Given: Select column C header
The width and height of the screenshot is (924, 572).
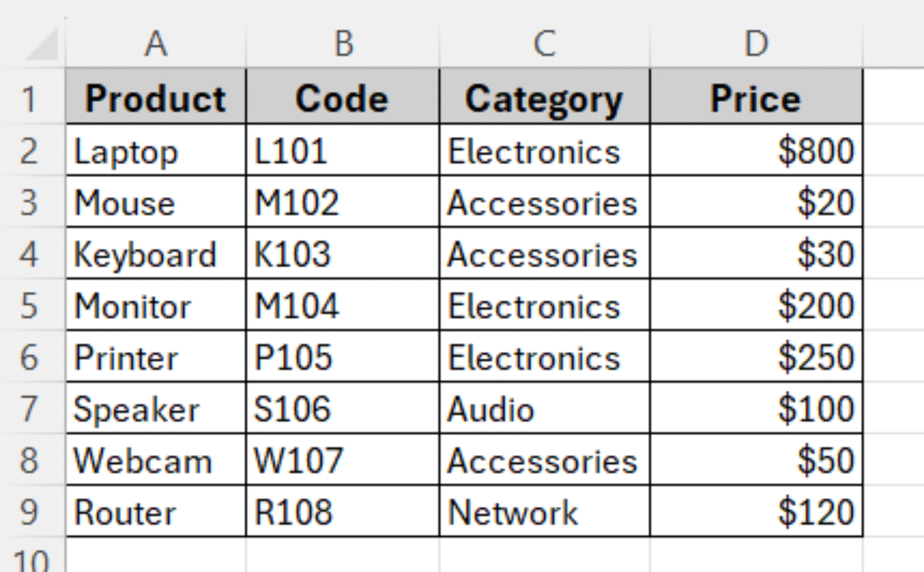Looking at the screenshot, I should point(545,44).
